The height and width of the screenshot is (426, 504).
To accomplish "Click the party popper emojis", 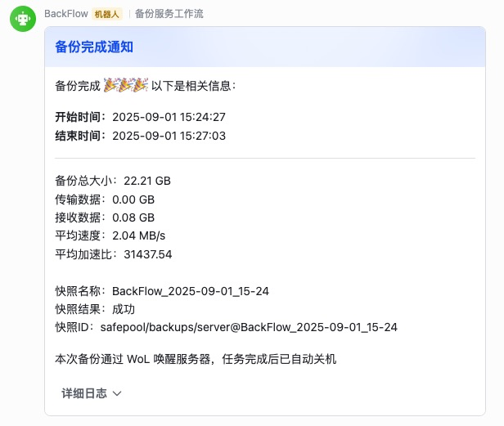I will click(x=126, y=86).
